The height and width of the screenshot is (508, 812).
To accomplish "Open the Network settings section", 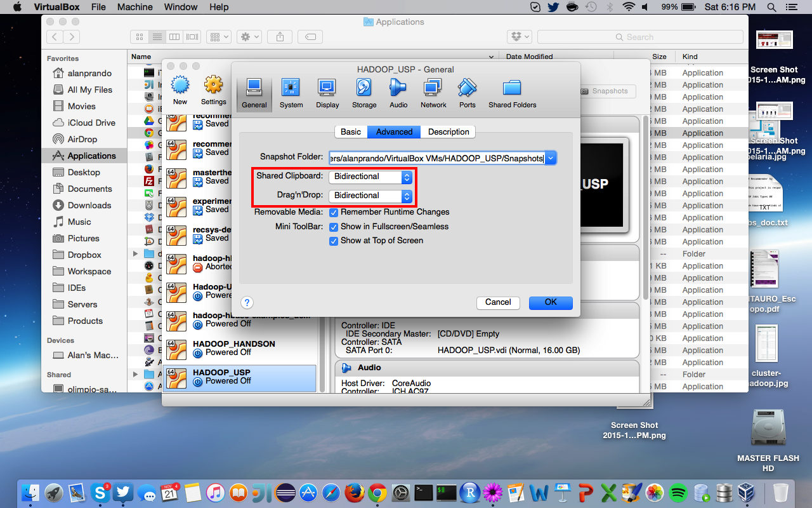I will point(433,94).
